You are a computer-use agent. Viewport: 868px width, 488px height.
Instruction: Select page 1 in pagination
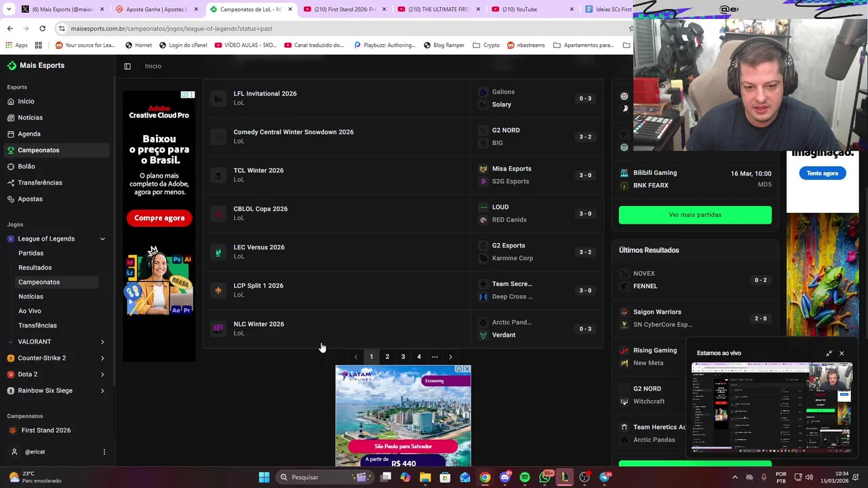click(x=372, y=357)
